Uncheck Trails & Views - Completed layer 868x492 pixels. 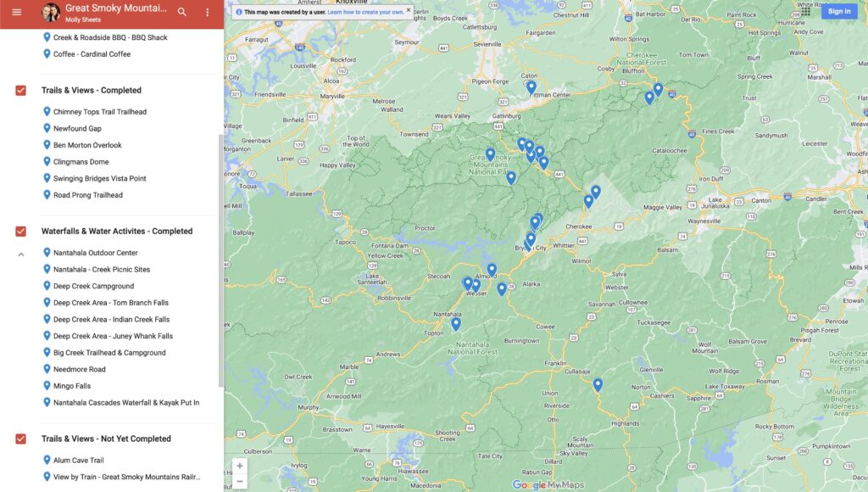(x=21, y=91)
